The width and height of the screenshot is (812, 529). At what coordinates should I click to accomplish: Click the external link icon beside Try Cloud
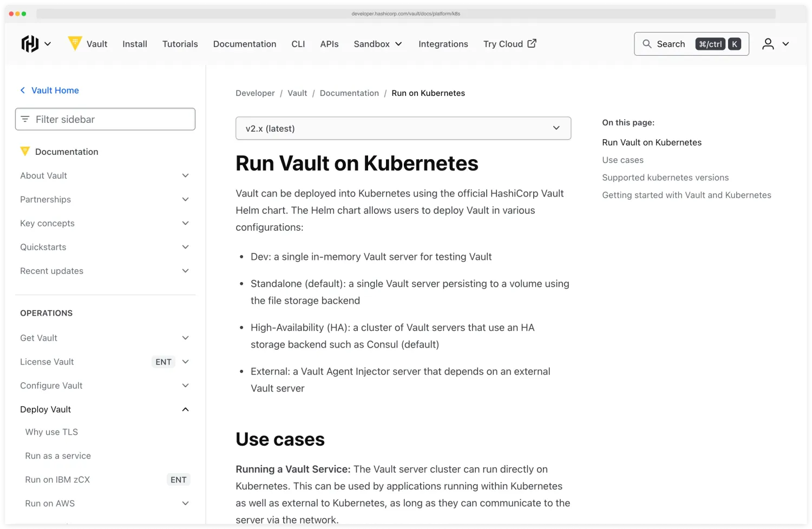(532, 43)
